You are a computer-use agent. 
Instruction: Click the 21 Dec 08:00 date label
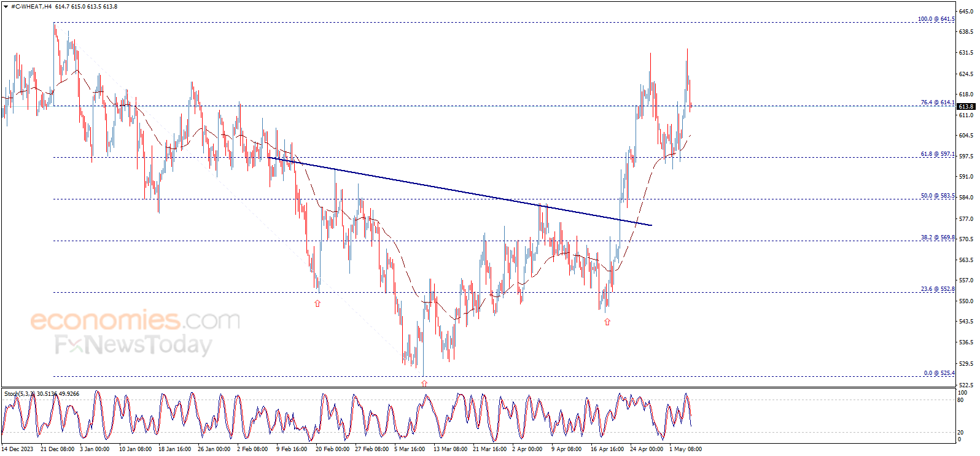point(57,449)
